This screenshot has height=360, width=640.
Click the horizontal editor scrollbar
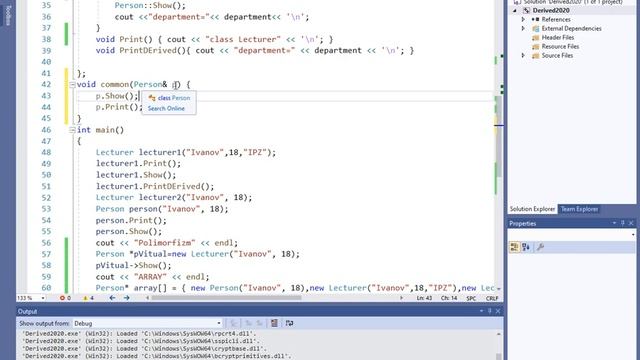pyautogui.click(x=227, y=298)
